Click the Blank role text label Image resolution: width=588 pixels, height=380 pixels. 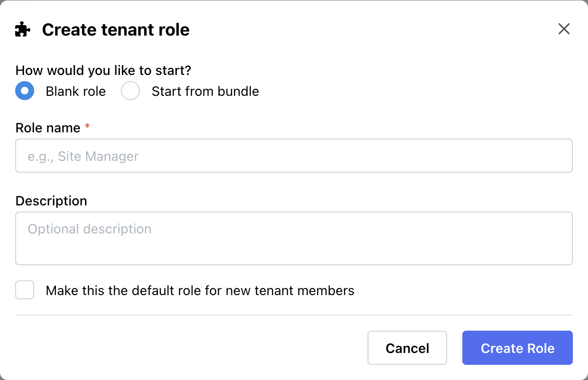(x=75, y=91)
